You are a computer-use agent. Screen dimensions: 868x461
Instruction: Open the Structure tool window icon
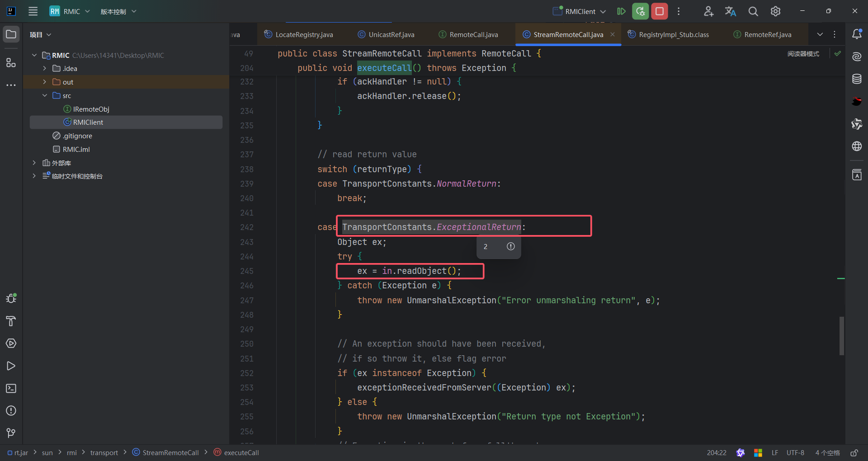(x=11, y=62)
